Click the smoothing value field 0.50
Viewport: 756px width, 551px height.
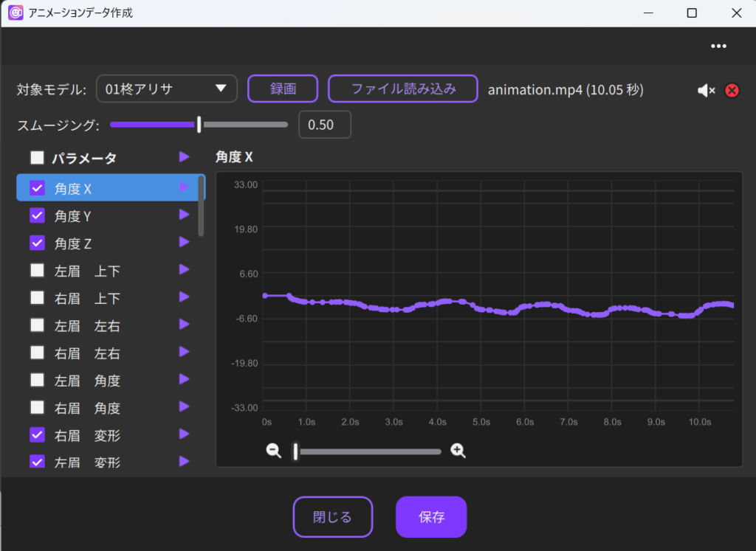324,125
